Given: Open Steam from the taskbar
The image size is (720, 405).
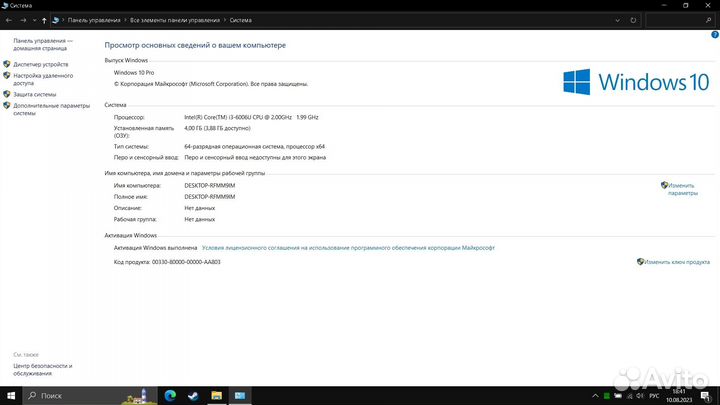Looking at the screenshot, I should tap(193, 396).
